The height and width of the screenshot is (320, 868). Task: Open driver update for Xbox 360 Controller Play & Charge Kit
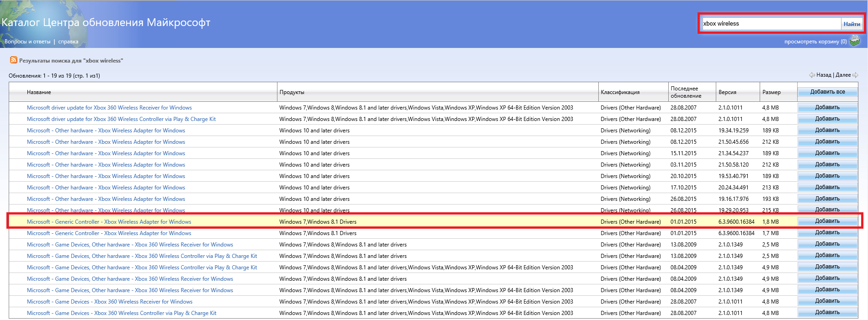121,119
